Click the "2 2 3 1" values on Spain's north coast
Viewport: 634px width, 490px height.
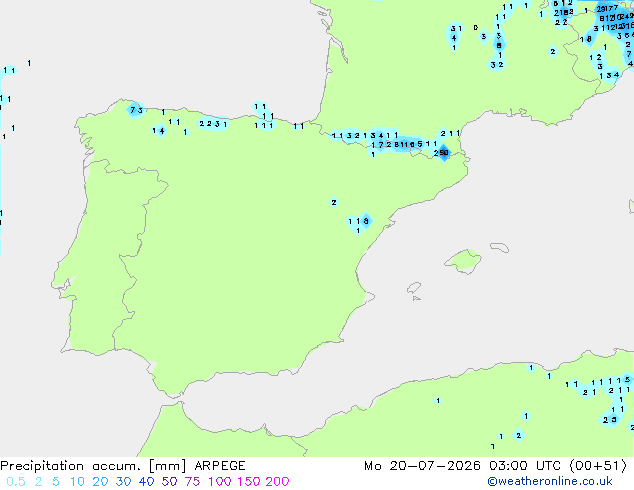click(213, 124)
